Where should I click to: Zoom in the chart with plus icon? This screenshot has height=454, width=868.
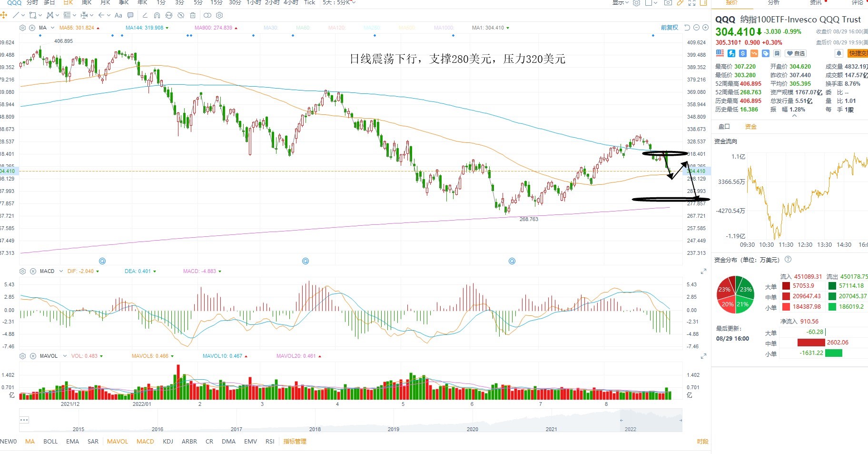click(705, 28)
